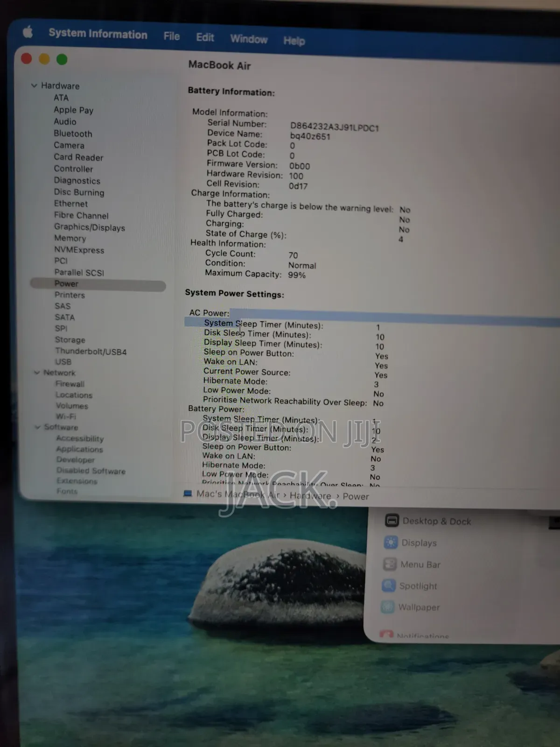Select Memory in the sidebar
The image size is (560, 747).
[70, 238]
